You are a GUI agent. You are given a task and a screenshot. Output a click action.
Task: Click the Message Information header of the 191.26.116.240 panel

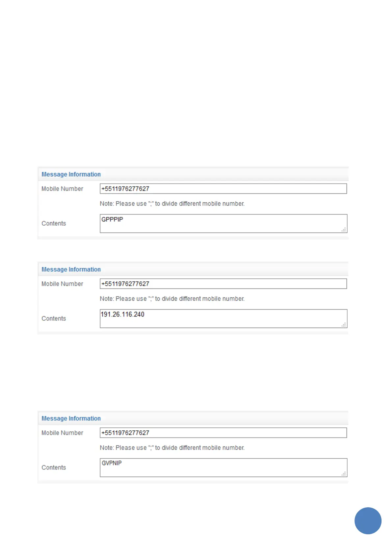coord(71,269)
